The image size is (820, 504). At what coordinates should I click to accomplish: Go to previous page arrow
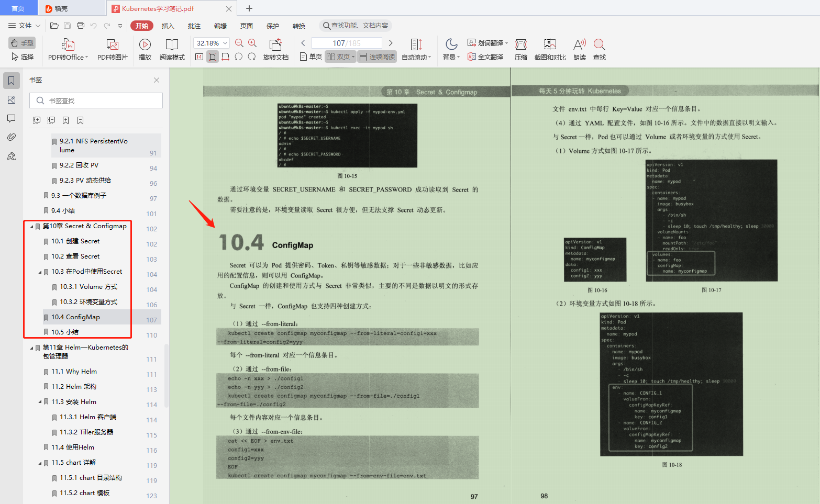(303, 43)
